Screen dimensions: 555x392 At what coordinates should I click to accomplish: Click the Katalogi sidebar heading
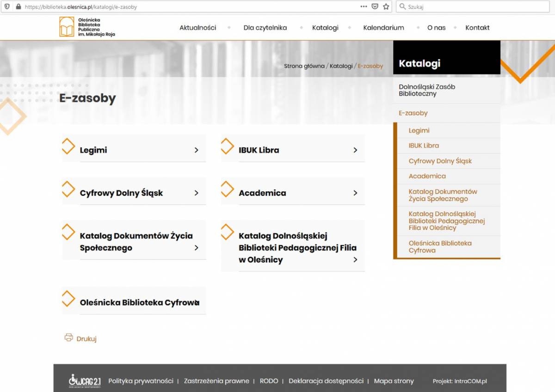419,63
